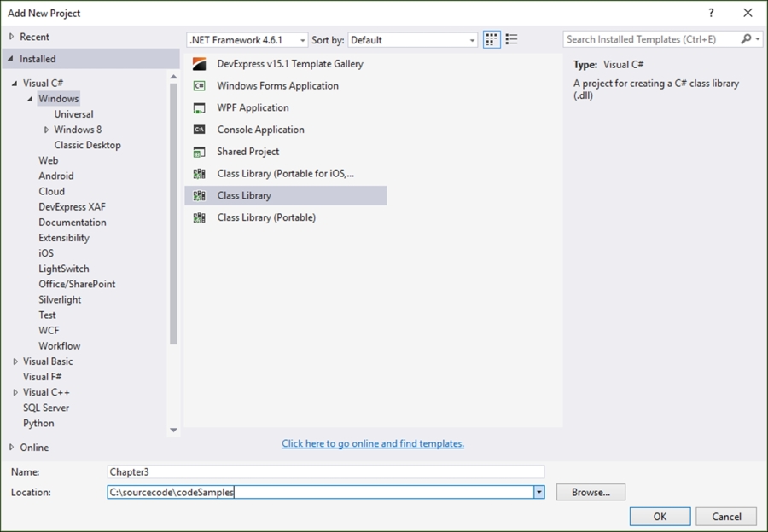Screen dimensions: 768x532
Task: Click the tree scrollbar down arrow
Action: click(173, 431)
